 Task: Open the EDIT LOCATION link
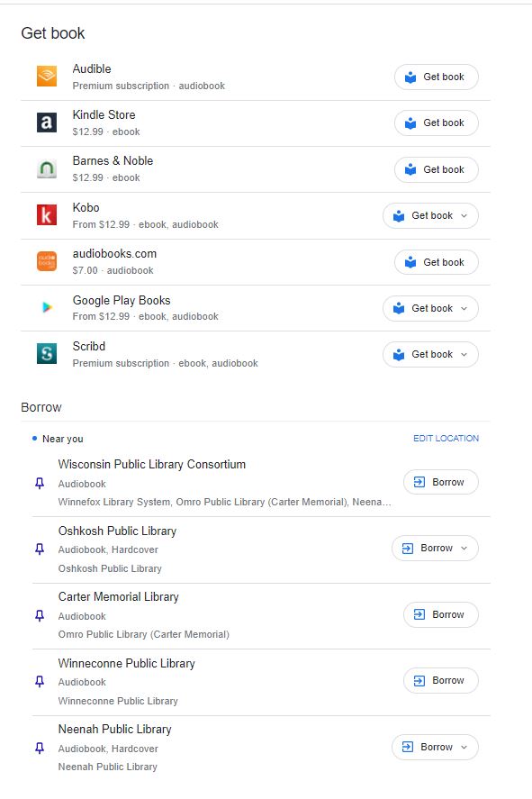tap(446, 438)
